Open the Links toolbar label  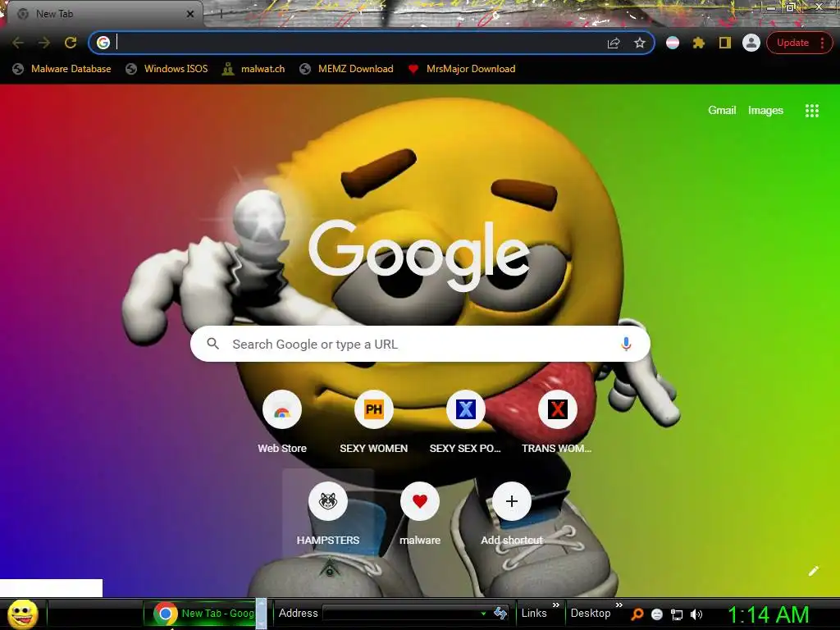pos(534,614)
